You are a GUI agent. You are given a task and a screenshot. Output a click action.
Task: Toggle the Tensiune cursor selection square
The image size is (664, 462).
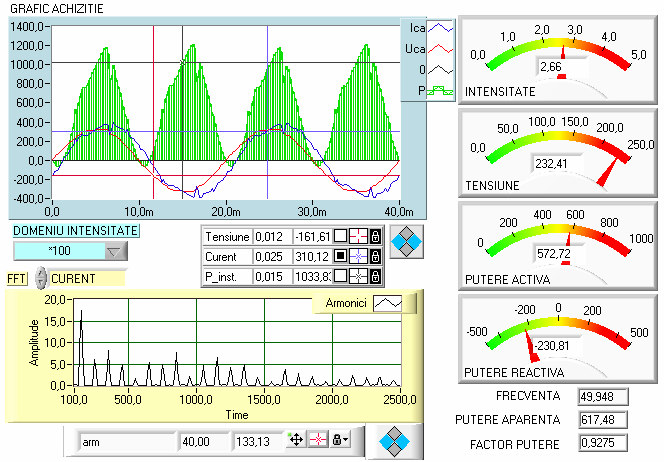tap(340, 236)
